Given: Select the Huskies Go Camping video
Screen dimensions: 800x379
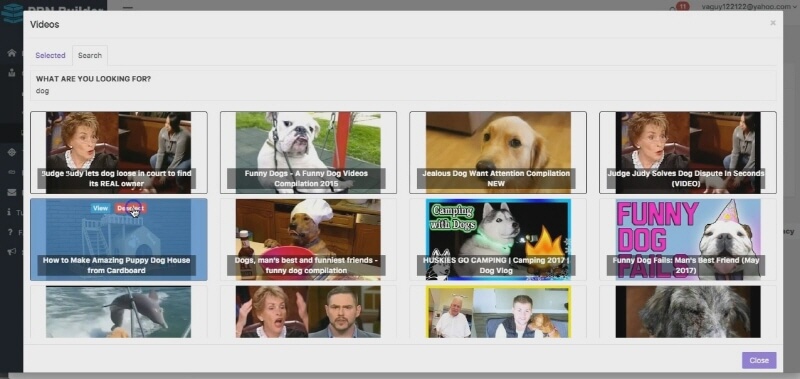Looking at the screenshot, I should (498, 240).
